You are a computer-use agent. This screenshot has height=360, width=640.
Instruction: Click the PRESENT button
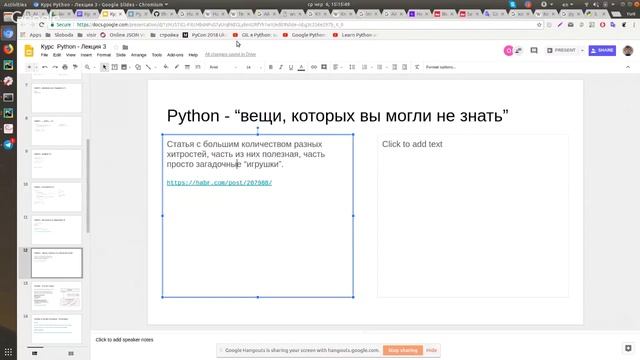point(562,50)
